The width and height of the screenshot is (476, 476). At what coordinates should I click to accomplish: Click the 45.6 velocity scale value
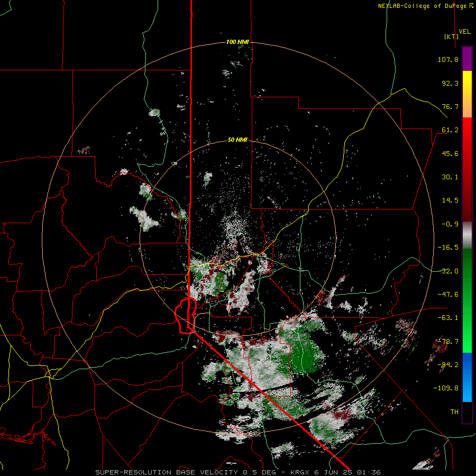450,153
